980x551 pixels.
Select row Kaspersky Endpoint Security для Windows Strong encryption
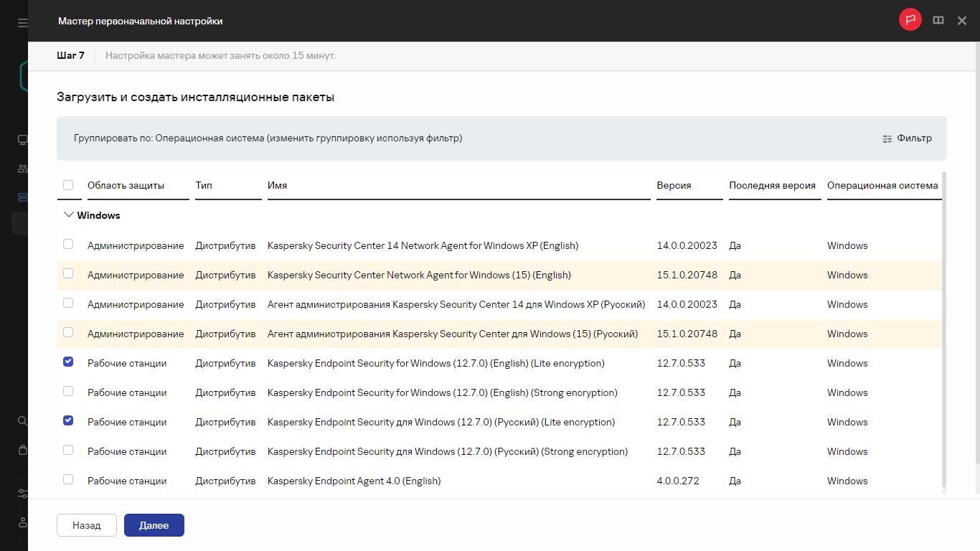click(68, 451)
